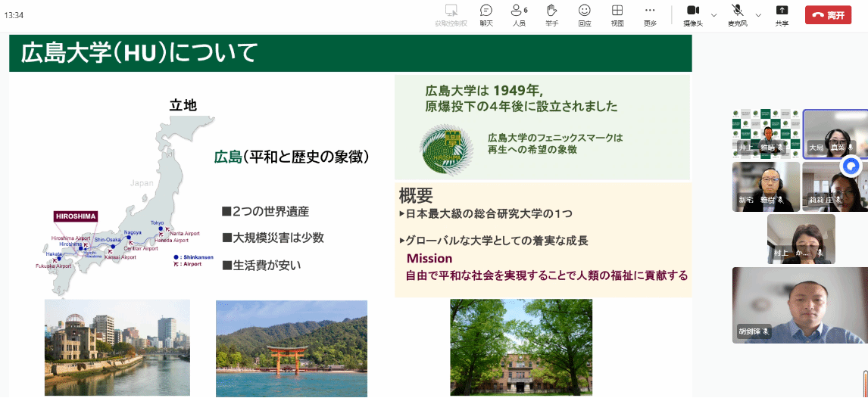Click the Mission heading on the slide
Image resolution: width=868 pixels, height=398 pixels.
(x=429, y=258)
